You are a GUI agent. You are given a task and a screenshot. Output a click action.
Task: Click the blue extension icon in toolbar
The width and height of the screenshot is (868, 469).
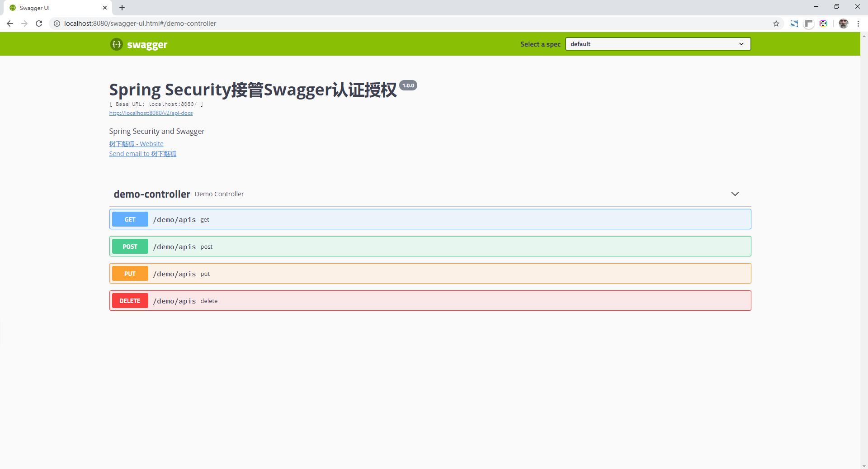click(x=794, y=24)
